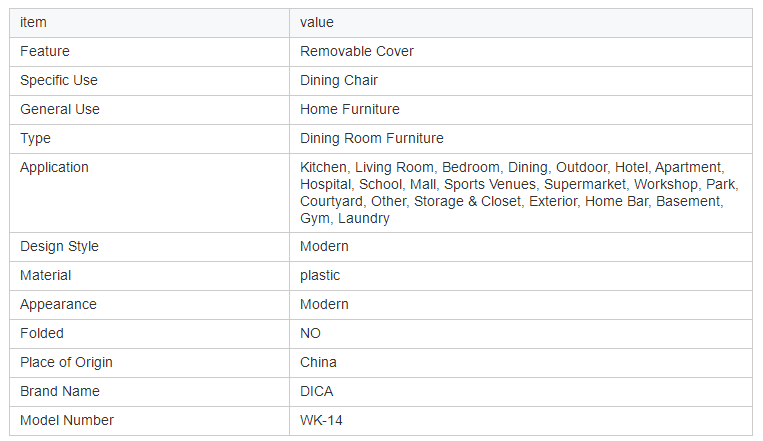
Task: Select the 'Feature' label cell
Action: [149, 52]
